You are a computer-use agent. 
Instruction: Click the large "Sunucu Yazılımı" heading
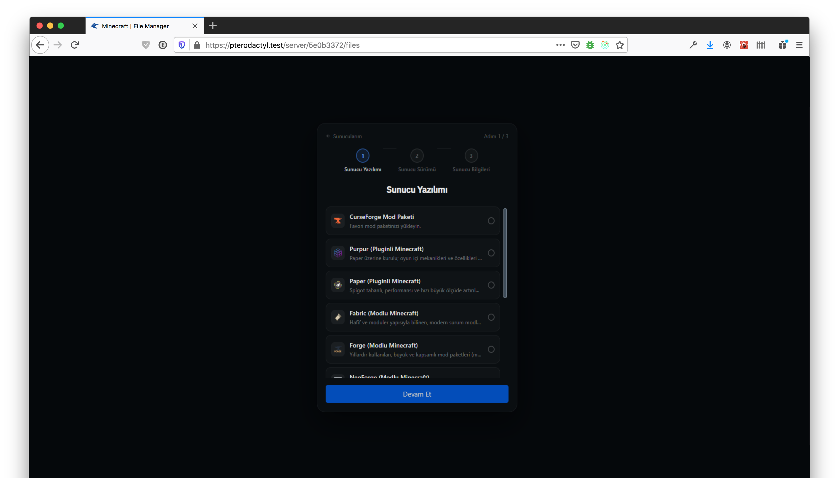[417, 190]
